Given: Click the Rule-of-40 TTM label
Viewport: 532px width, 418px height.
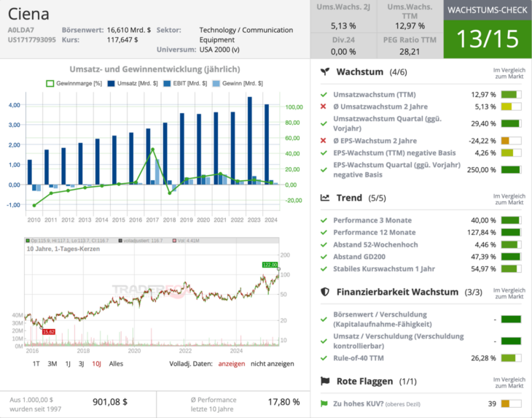Looking at the screenshot, I should click(x=359, y=358).
